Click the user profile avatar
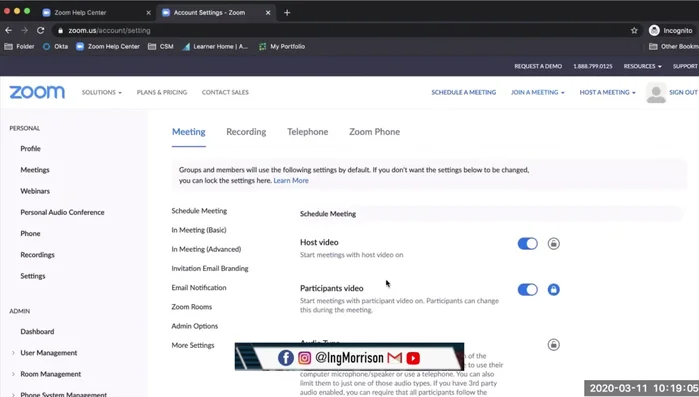 point(656,93)
